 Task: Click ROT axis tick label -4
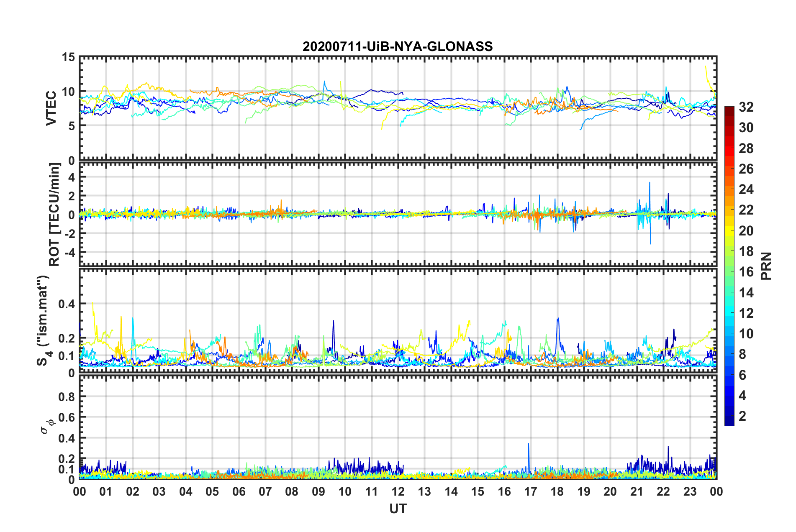pyautogui.click(x=69, y=253)
